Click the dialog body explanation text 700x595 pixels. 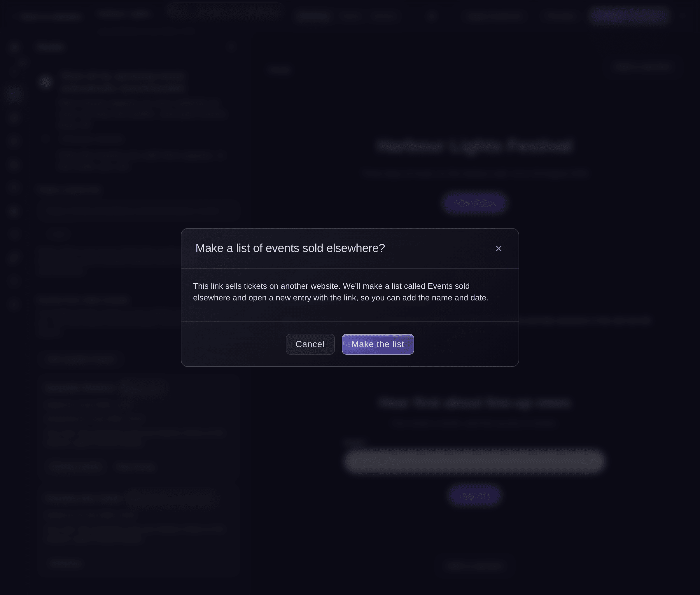pos(341,292)
